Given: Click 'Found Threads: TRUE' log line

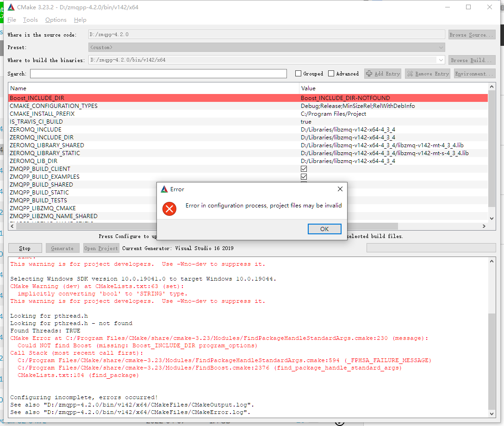Looking at the screenshot, I should tap(45, 331).
